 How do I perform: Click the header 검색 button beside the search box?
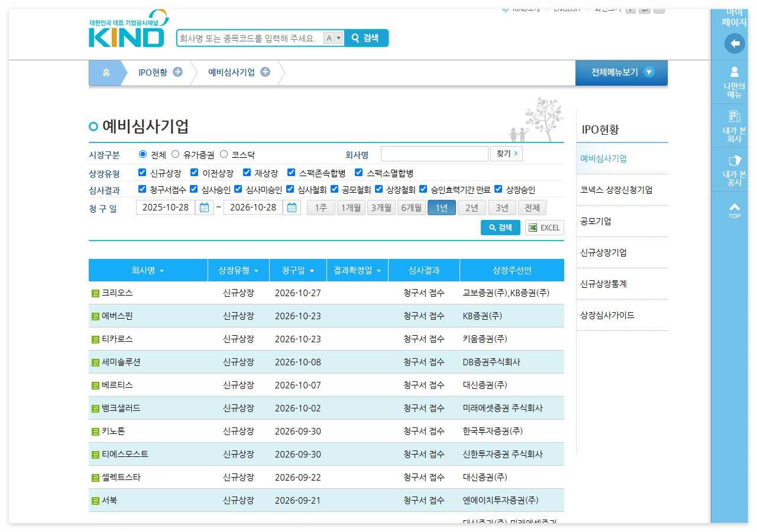(x=365, y=38)
